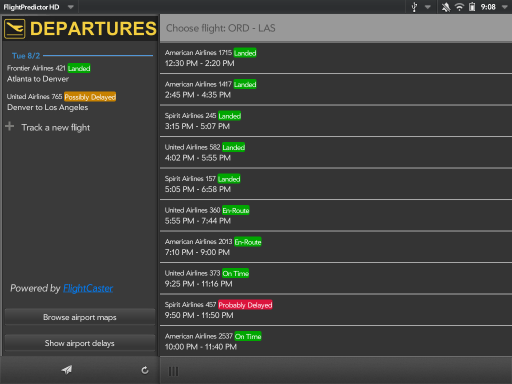
Task: Select Frontier Airlines 421 tracked flight
Action: [x=80, y=73]
